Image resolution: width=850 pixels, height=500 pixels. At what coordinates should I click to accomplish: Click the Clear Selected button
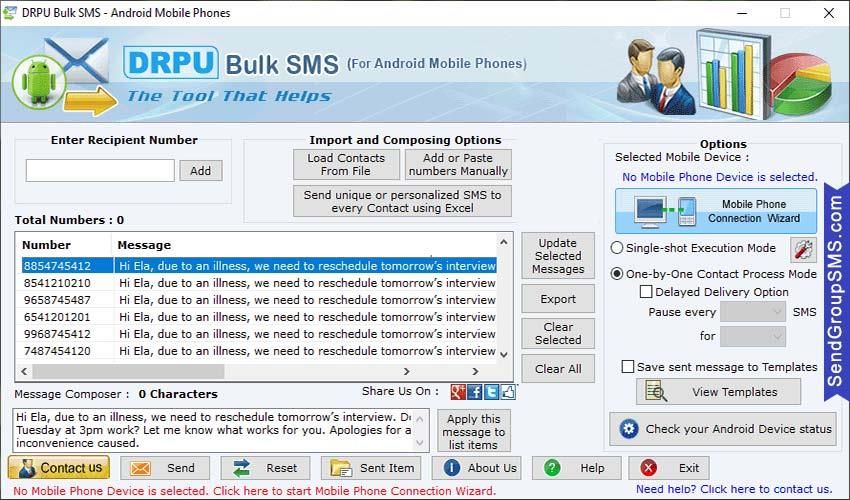click(x=558, y=334)
